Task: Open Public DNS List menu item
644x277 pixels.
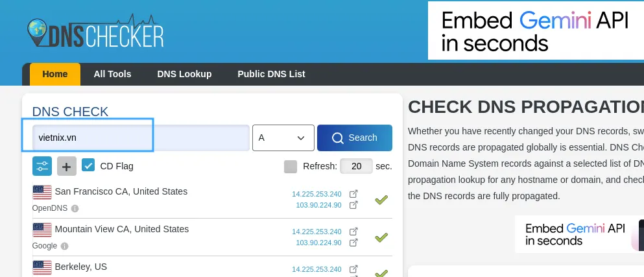Action: pos(272,74)
